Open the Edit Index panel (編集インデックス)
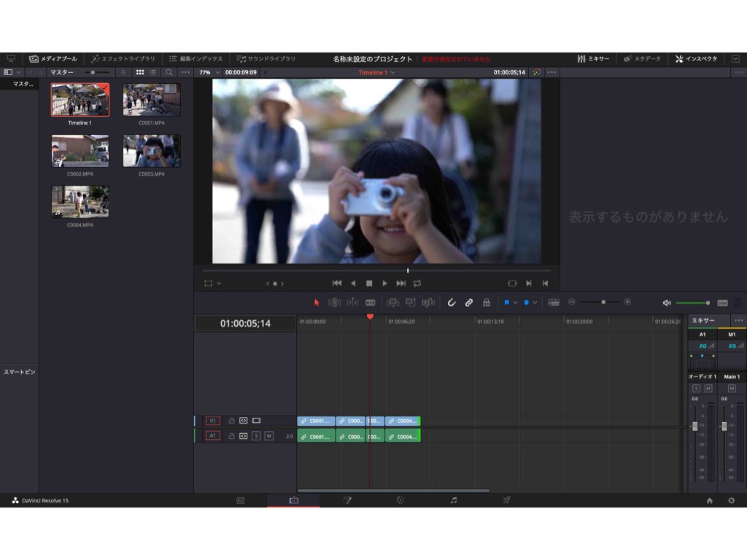 196,58
